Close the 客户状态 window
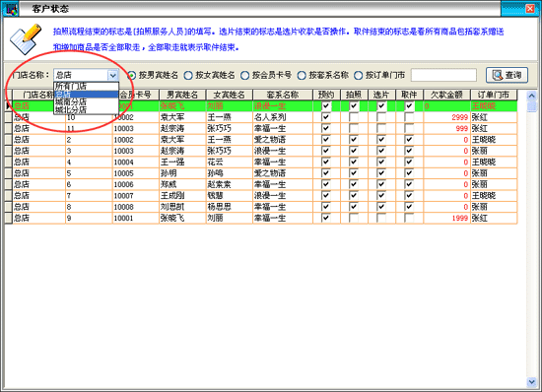Viewport: 542px width, 392px height. click(530, 8)
